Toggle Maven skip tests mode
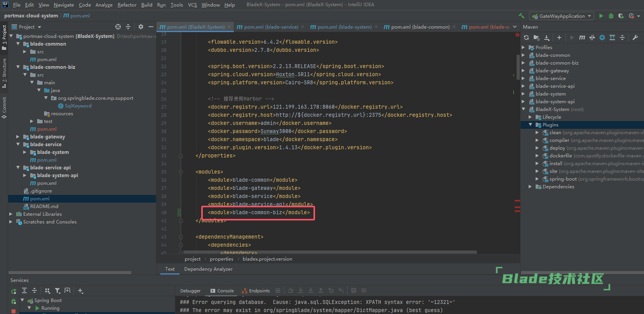 tap(592, 38)
